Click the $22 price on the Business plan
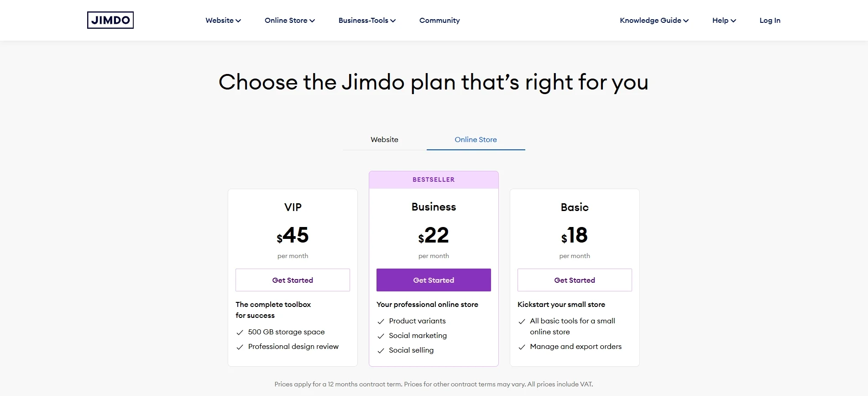Image resolution: width=868 pixels, height=396 pixels. [433, 235]
